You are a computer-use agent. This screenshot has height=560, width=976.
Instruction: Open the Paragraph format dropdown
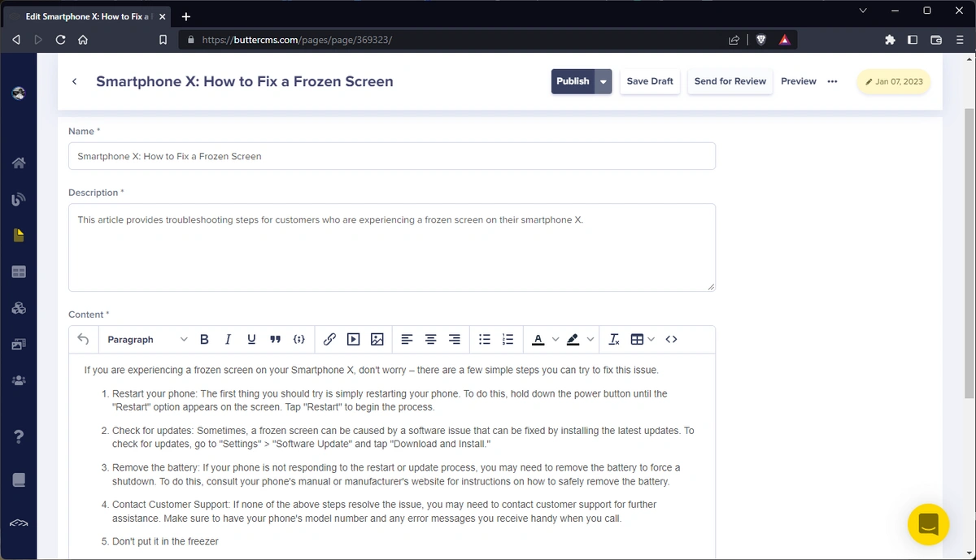[x=146, y=340]
